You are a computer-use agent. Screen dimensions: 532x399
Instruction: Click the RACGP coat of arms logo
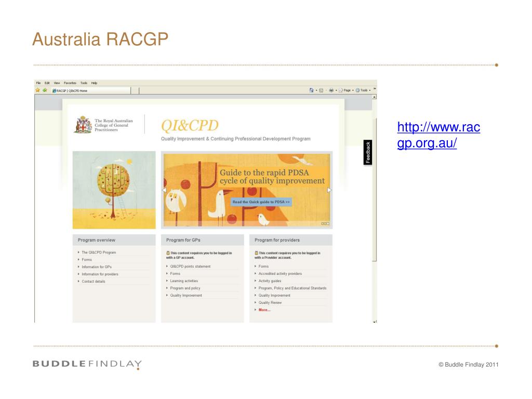pos(83,125)
